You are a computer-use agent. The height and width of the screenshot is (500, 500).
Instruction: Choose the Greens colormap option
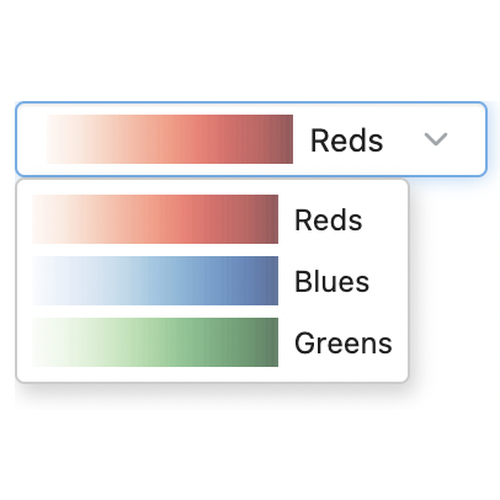point(212,342)
